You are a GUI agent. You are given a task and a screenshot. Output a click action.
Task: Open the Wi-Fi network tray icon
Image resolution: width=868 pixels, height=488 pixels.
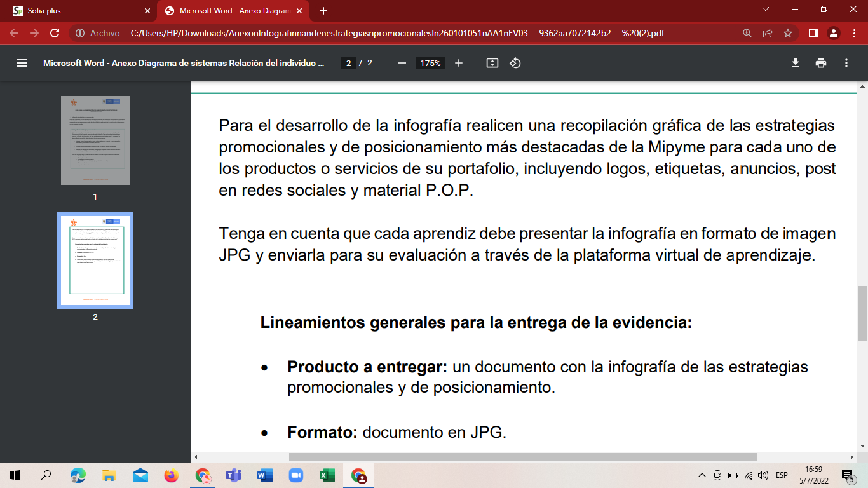pyautogui.click(x=749, y=475)
